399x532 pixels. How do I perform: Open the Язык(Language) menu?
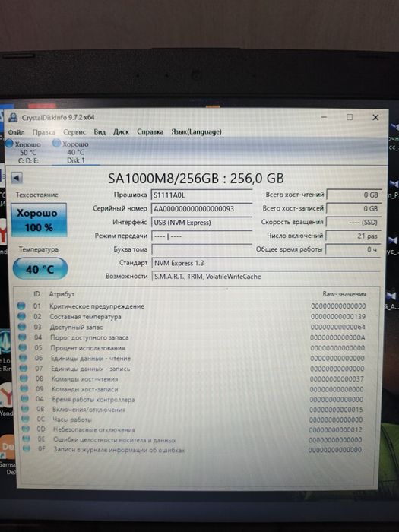point(196,131)
